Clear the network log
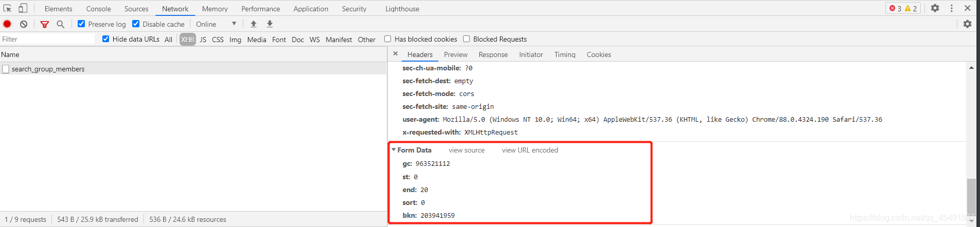The width and height of the screenshot is (980, 227). coord(24,24)
